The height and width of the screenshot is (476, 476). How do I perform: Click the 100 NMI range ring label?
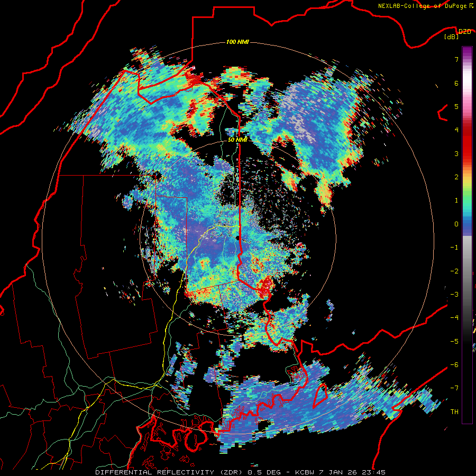click(x=237, y=42)
